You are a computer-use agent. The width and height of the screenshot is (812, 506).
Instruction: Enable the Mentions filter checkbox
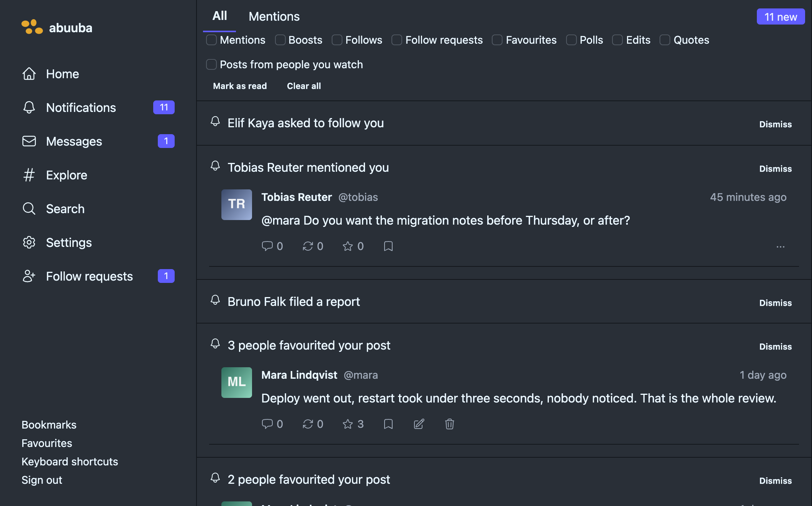[211, 40]
